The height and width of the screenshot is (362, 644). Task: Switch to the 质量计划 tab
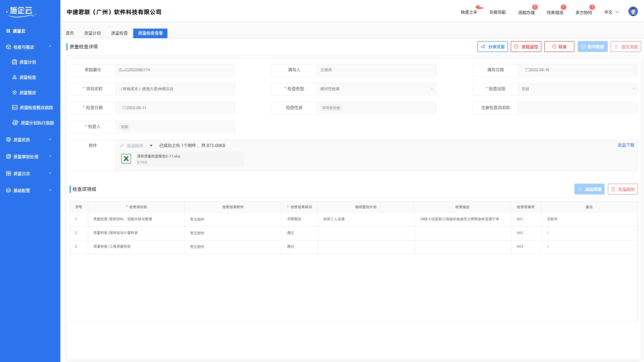tap(92, 33)
